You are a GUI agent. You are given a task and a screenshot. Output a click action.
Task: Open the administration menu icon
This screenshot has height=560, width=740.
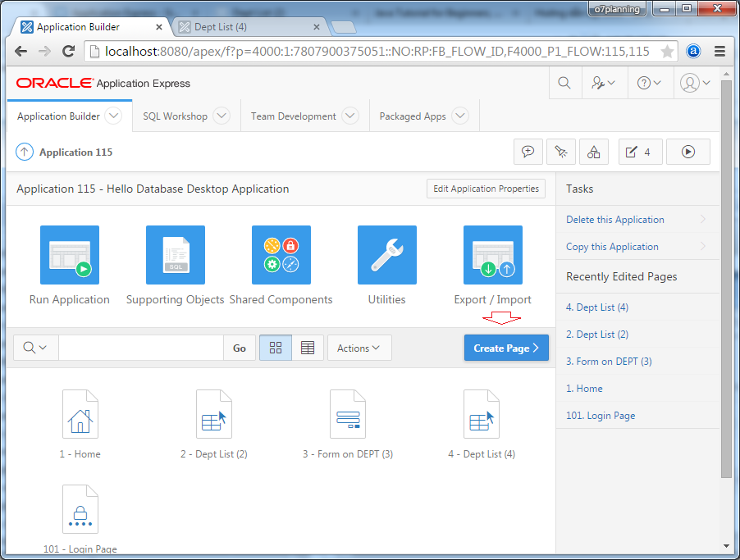tap(603, 83)
